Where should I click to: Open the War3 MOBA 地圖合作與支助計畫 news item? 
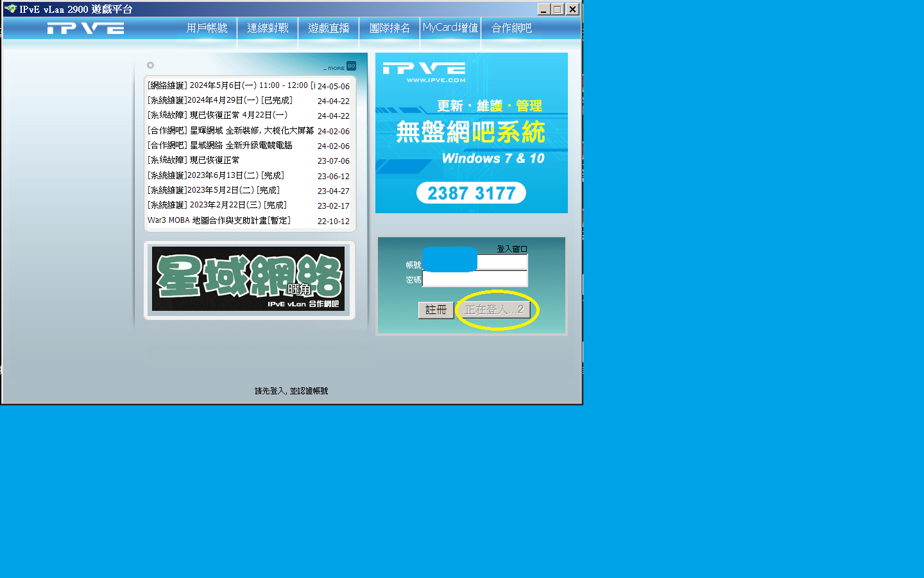tap(219, 220)
